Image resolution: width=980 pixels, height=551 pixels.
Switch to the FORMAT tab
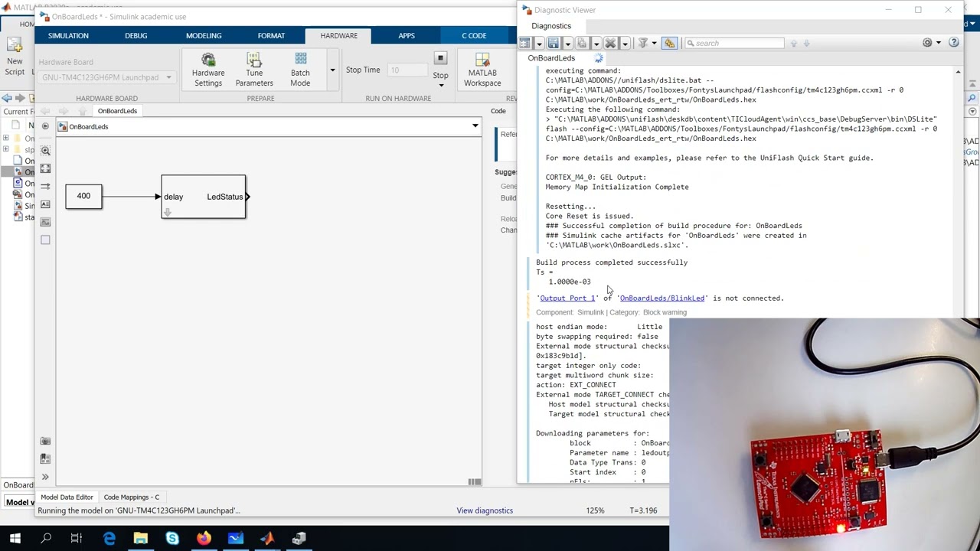(271, 36)
